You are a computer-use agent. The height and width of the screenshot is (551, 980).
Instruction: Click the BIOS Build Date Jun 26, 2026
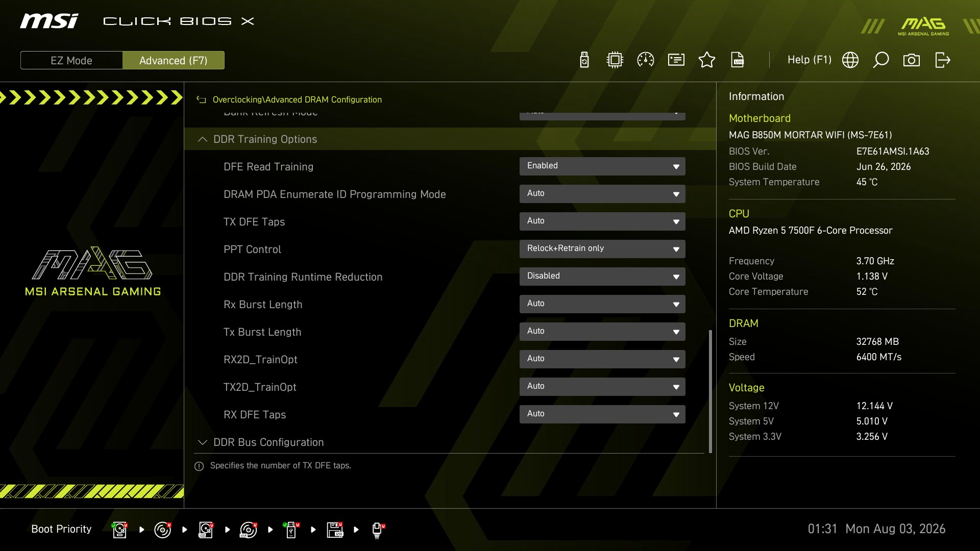click(x=884, y=167)
